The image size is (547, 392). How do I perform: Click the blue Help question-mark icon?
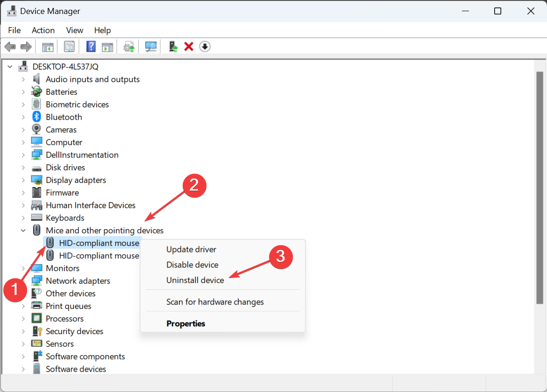91,46
